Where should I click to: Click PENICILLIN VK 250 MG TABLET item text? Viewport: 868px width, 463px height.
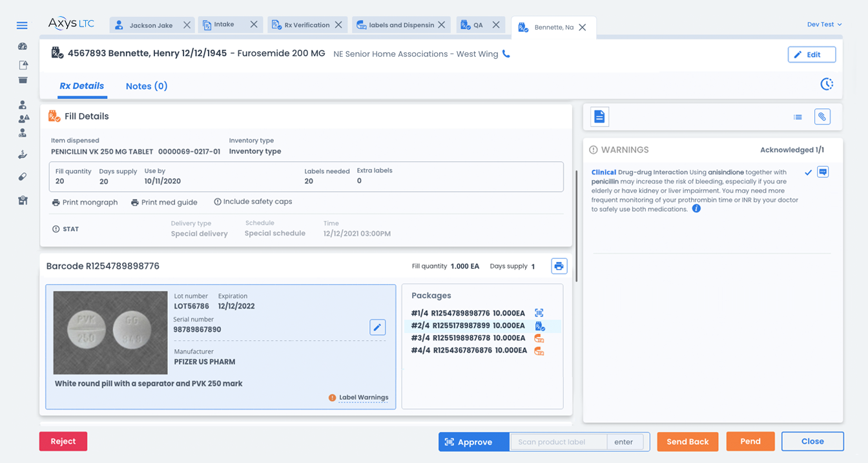point(102,152)
